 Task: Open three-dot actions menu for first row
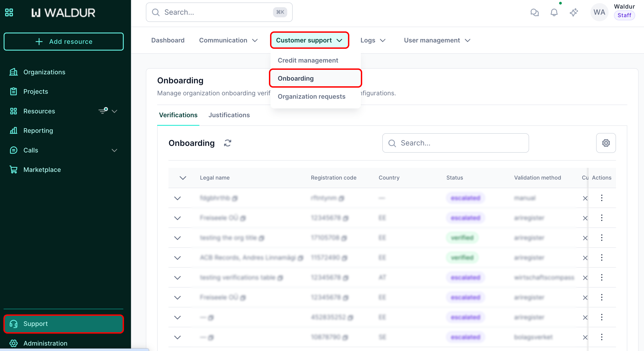click(x=602, y=198)
